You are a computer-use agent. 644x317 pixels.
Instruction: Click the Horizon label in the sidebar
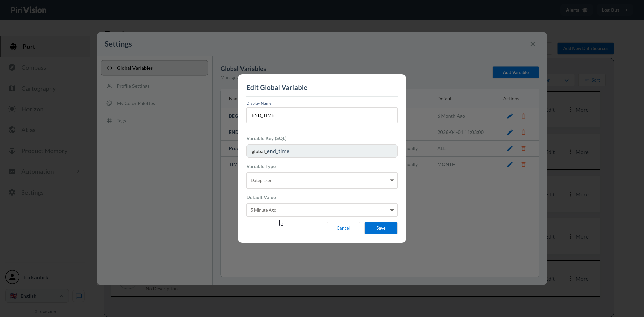(x=33, y=109)
